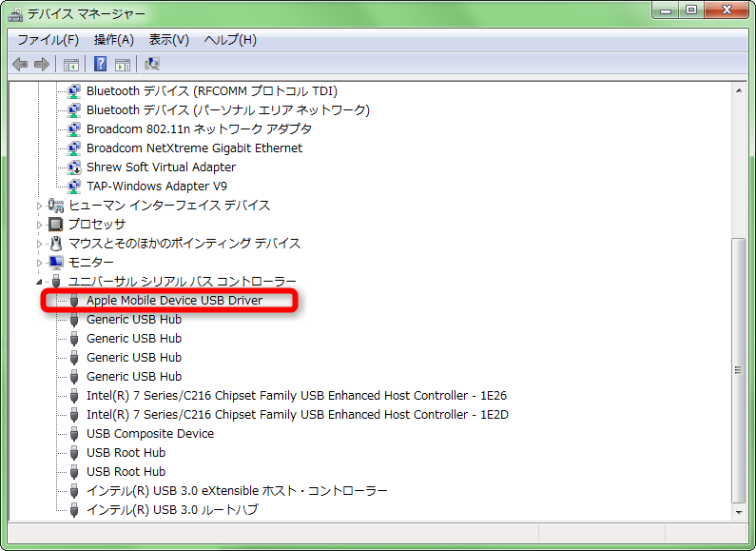Click Scan for hardware changes icon
Viewport: 756px width, 551px height.
[x=152, y=64]
